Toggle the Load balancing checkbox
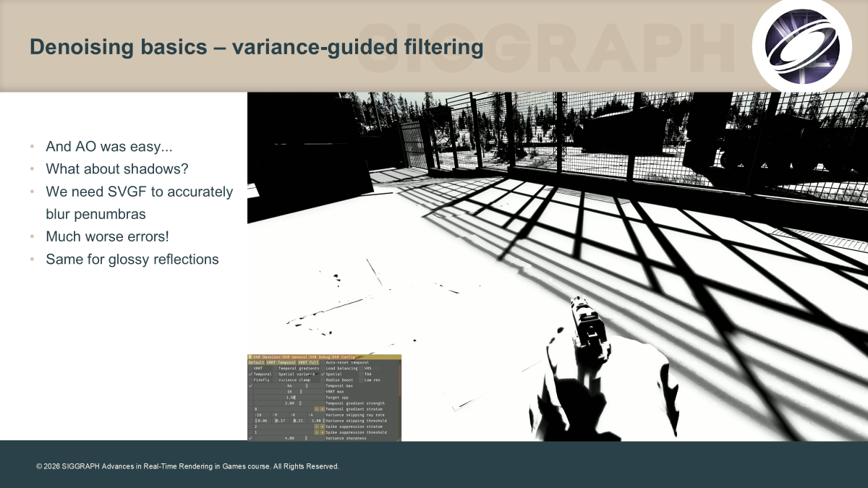Viewport: 868px width, 488px height. coord(323,368)
